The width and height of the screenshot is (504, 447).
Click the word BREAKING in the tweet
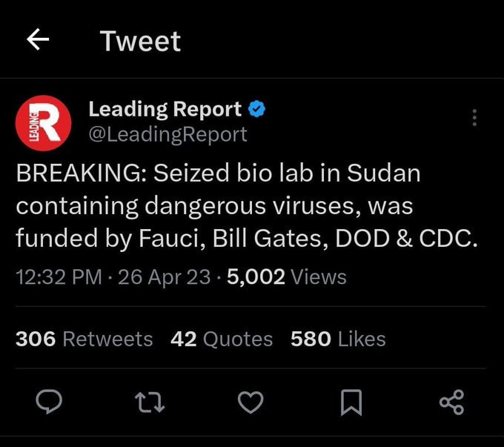[x=81, y=173]
